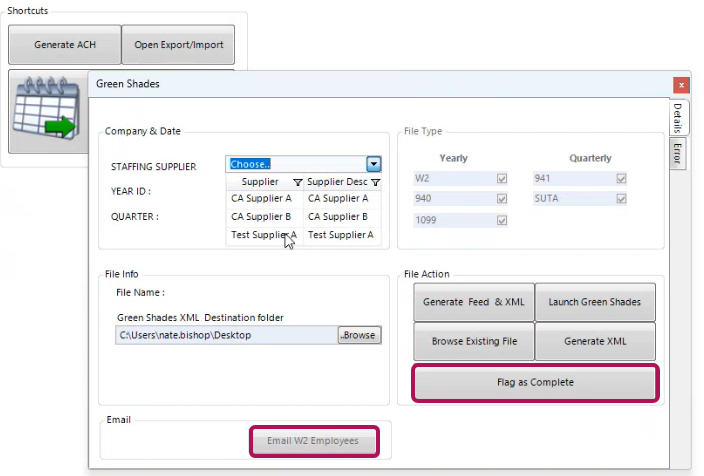Viewport: 704px width, 476px height.
Task: Close the Green Shades dialog
Action: (x=681, y=85)
